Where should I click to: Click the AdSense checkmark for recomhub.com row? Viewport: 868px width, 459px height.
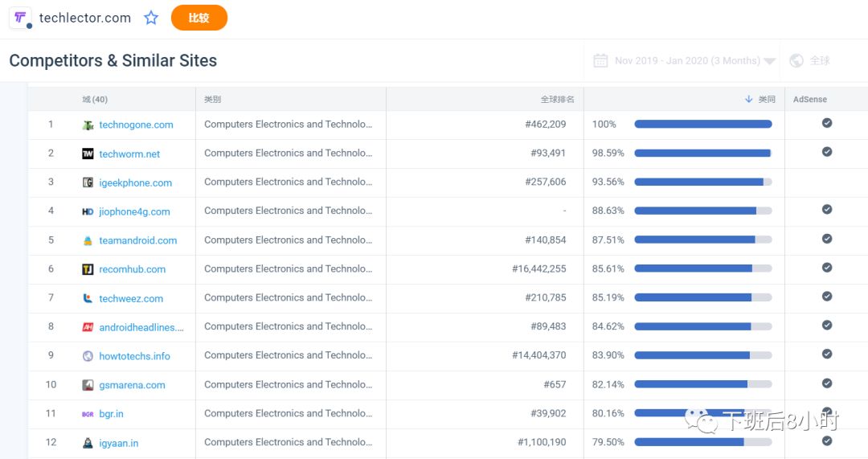point(827,268)
